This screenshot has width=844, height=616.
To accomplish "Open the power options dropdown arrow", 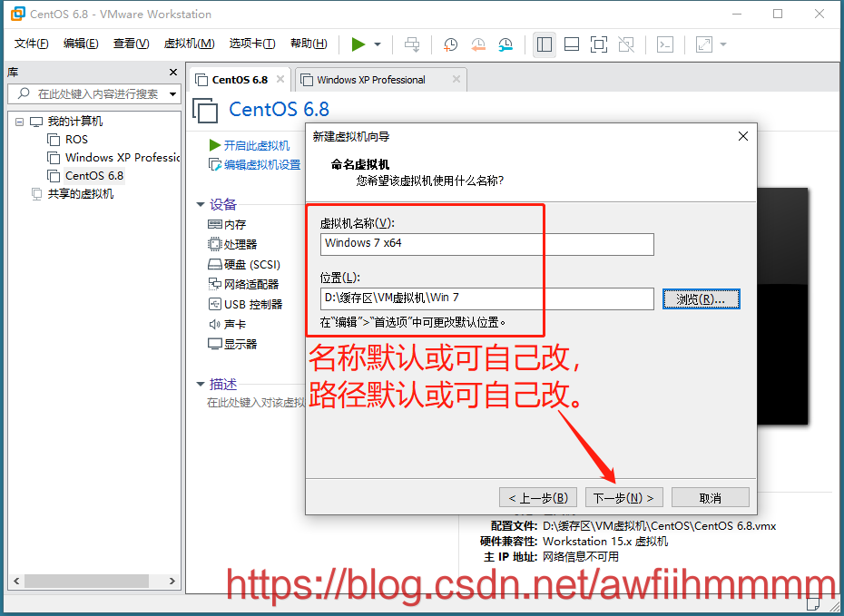I will coord(378,44).
